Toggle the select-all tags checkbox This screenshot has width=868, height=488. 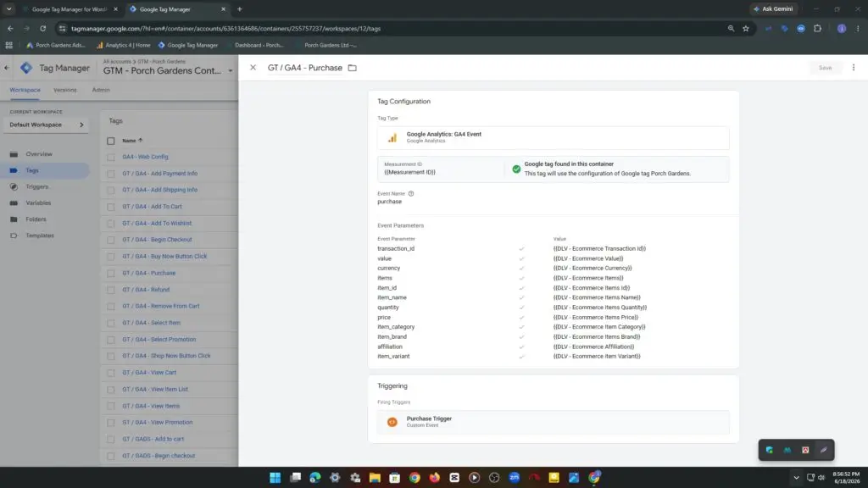pos(111,141)
